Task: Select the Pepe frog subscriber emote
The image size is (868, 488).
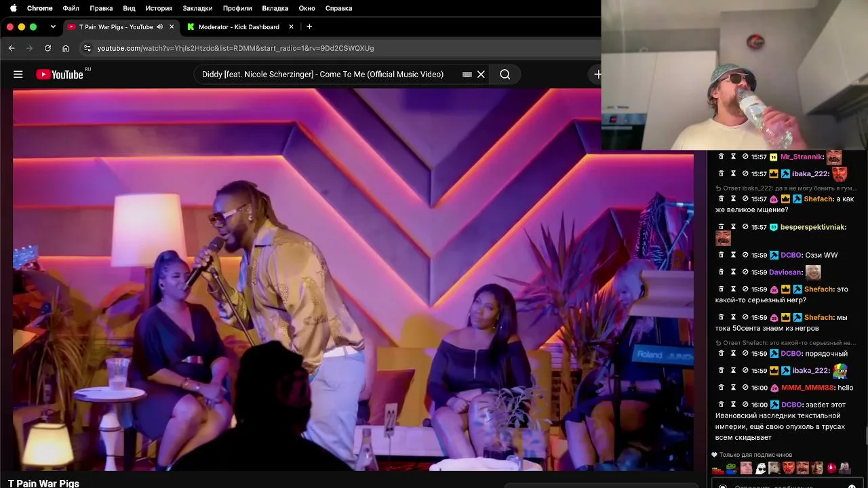Action: [x=732, y=468]
